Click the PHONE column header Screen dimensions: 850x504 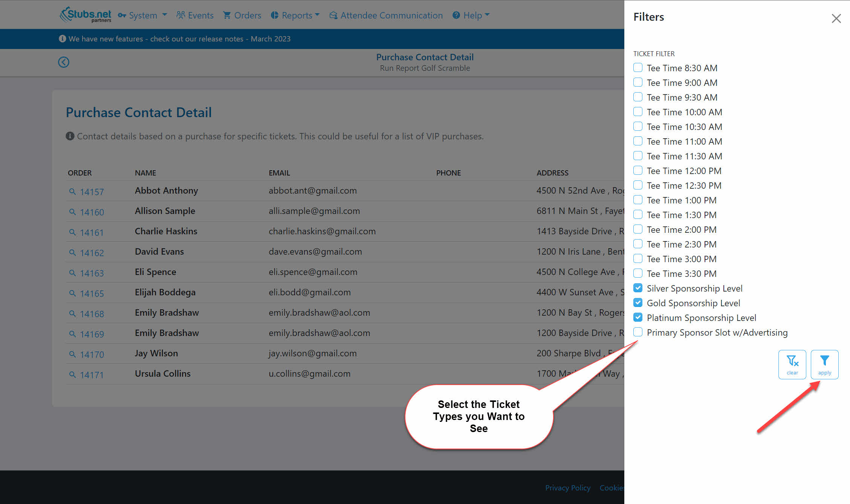click(x=448, y=173)
